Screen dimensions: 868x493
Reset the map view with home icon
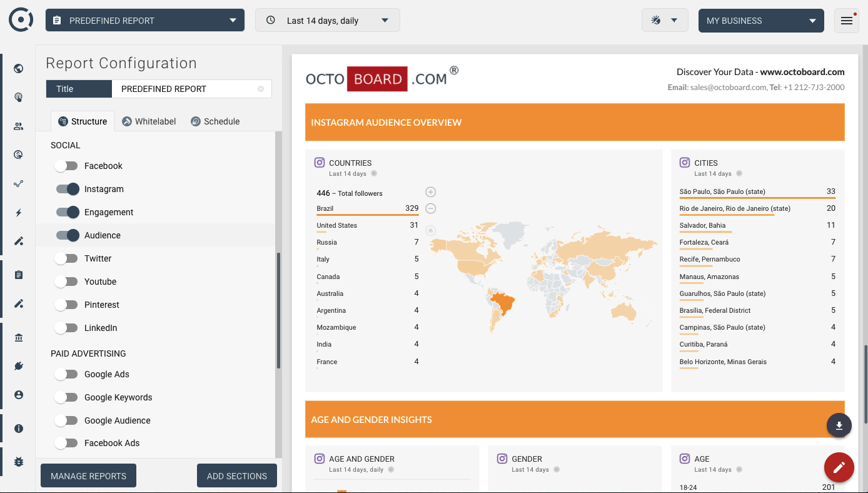430,230
